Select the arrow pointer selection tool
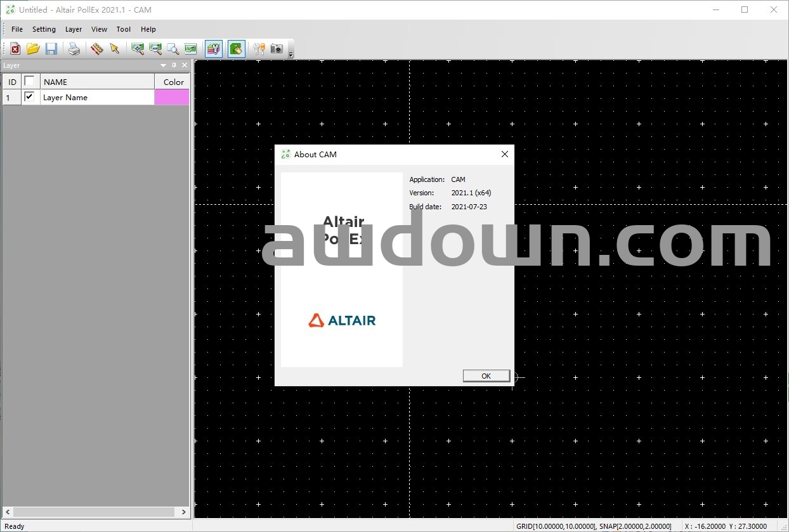This screenshot has height=532, width=789. click(115, 49)
